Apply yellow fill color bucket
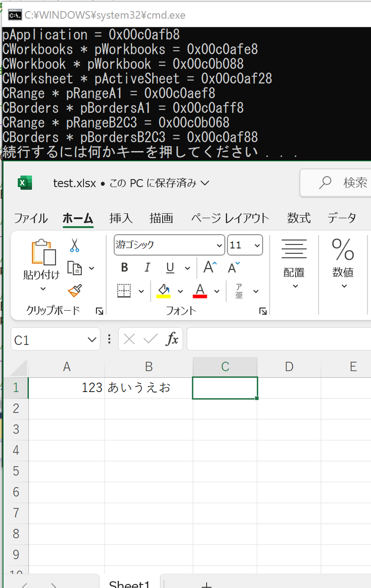This screenshot has width=371, height=588. point(163,291)
